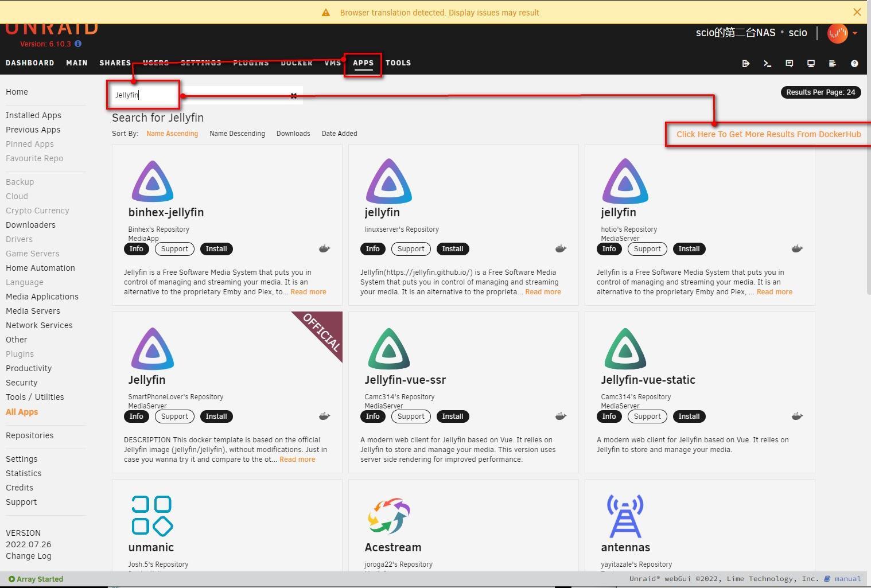Open the VMS tab
This screenshot has width=871, height=588.
[x=333, y=63]
